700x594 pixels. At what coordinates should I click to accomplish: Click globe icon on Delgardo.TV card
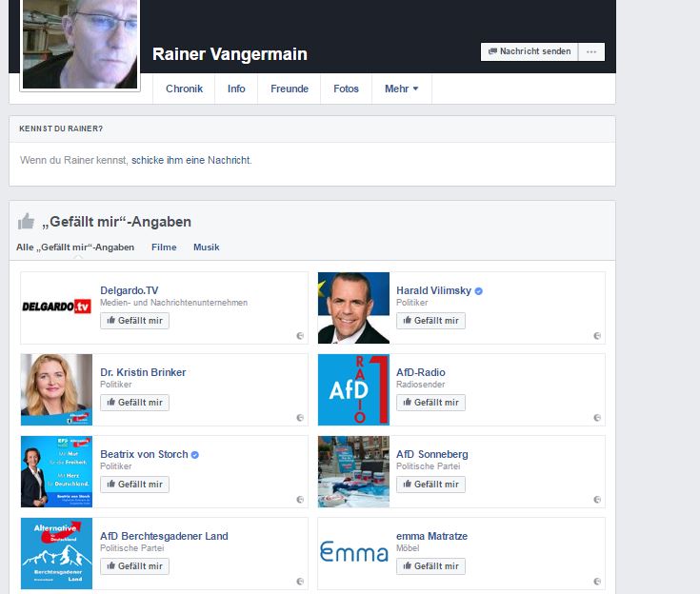[300, 336]
